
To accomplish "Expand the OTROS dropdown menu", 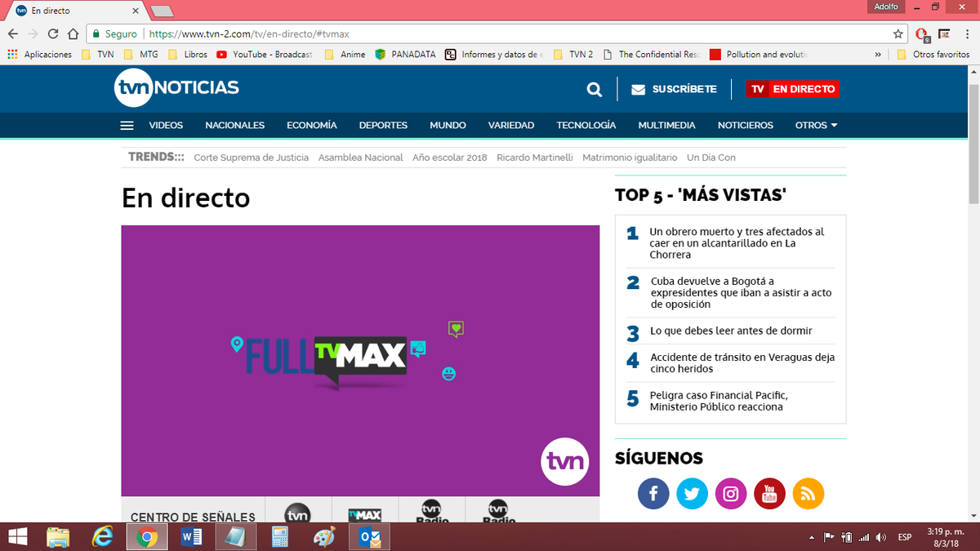I will pyautogui.click(x=816, y=126).
